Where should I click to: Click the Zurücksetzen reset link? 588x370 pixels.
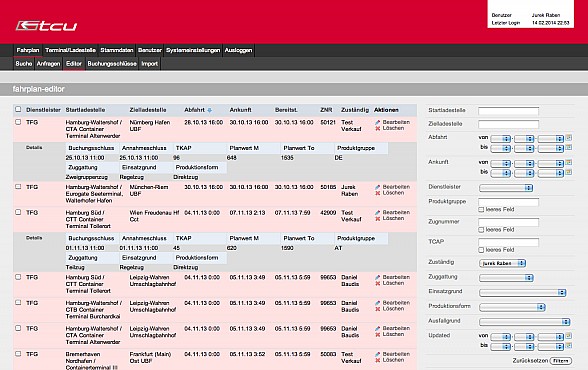[x=530, y=361]
